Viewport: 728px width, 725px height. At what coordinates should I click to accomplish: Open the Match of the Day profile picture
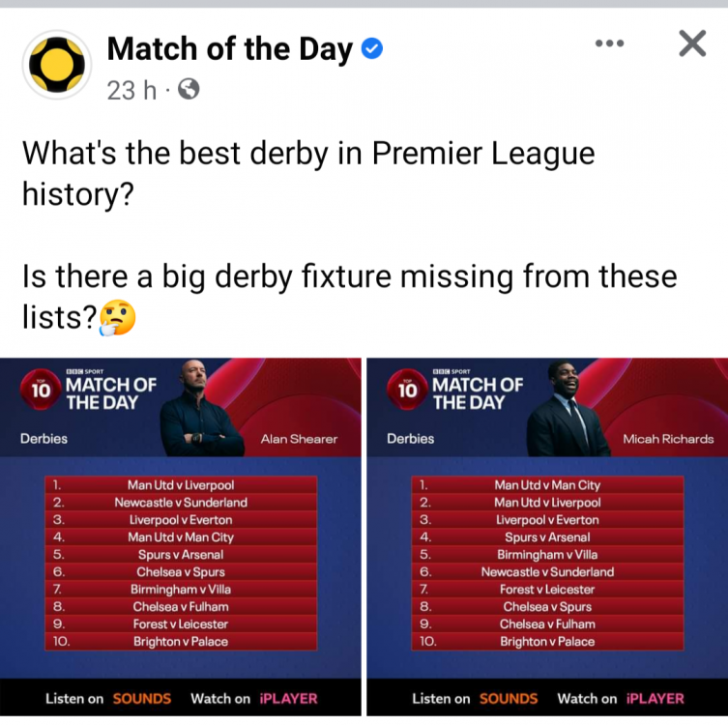56,64
